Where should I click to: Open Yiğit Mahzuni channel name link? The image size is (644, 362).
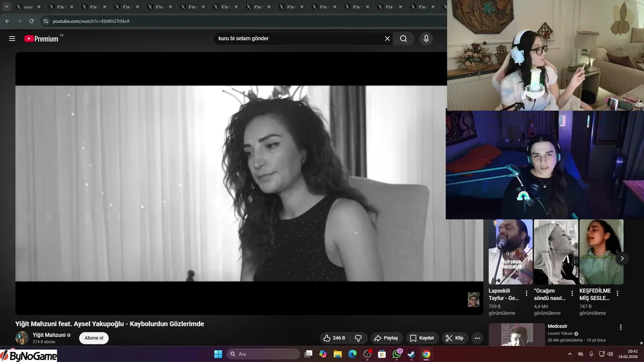point(49,335)
